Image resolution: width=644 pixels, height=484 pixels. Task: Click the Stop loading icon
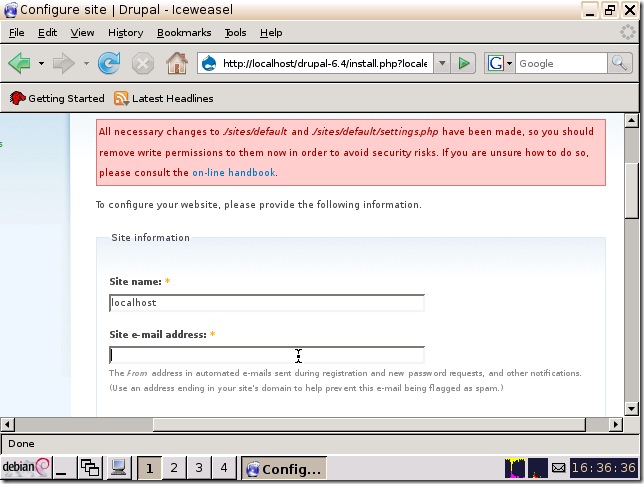coord(143,64)
